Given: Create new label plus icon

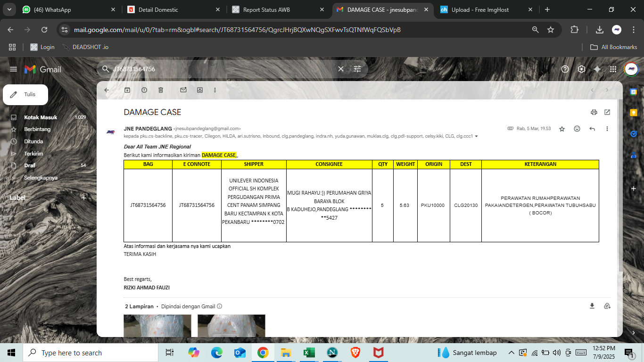Looking at the screenshot, I should click(84, 197).
